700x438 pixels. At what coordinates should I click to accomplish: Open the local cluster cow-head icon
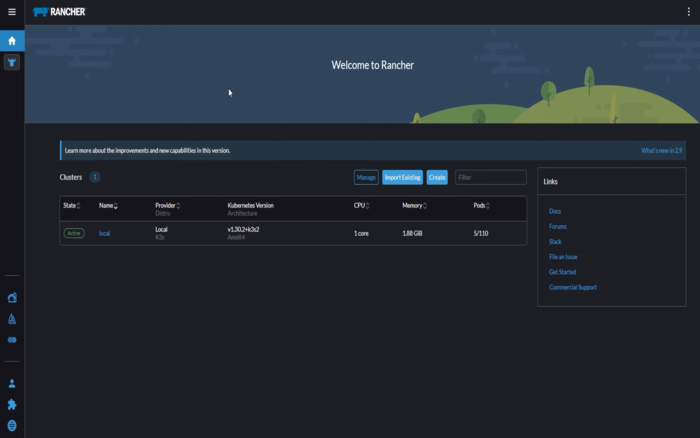point(12,62)
